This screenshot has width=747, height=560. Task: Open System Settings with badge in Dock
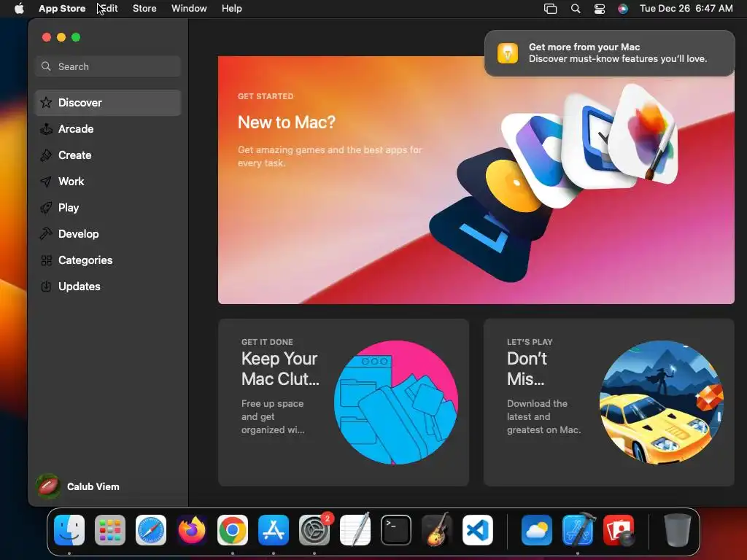pyautogui.click(x=314, y=530)
